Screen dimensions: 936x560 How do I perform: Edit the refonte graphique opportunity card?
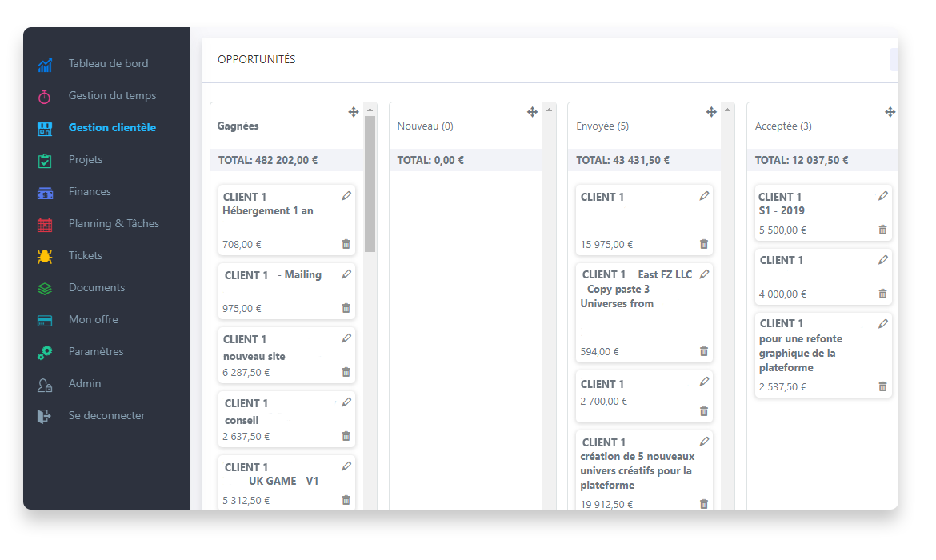coord(883,323)
